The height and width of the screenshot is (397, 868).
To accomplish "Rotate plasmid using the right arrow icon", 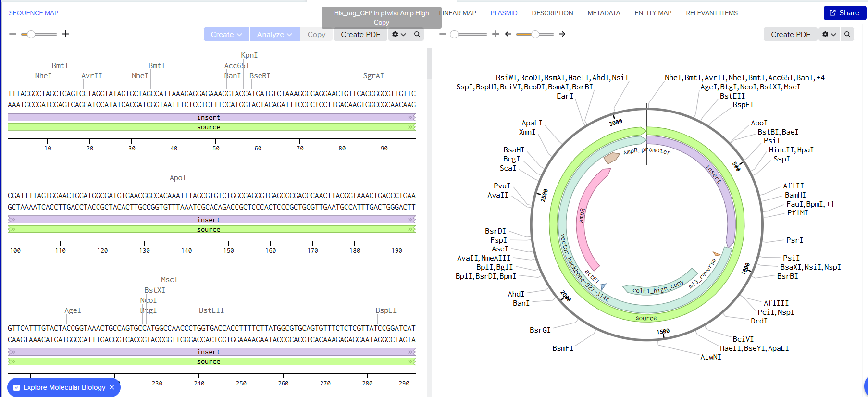I will [x=562, y=34].
